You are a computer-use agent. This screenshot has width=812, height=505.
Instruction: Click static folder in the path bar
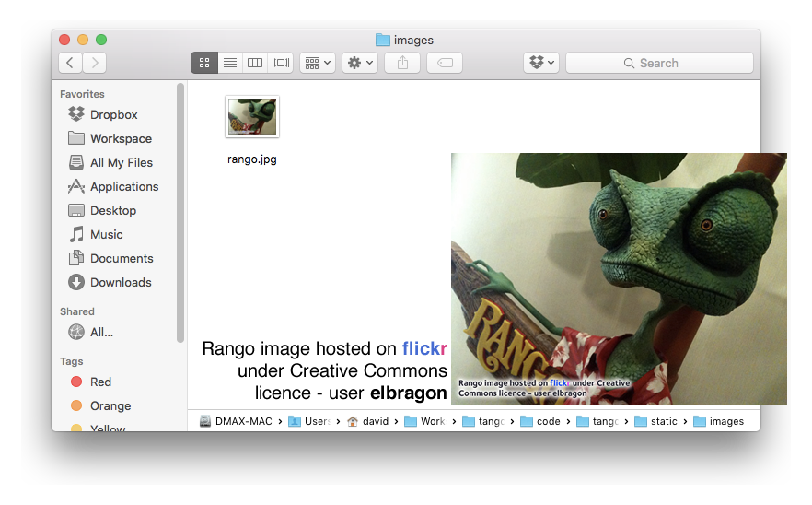click(x=656, y=421)
